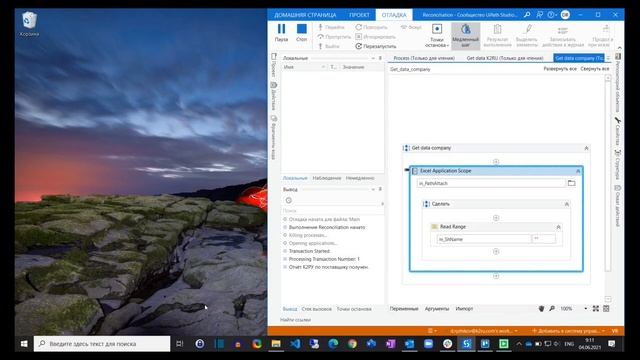This screenshot has width=640, height=360.
Task: Select the Get data company document tab
Action: [579, 58]
